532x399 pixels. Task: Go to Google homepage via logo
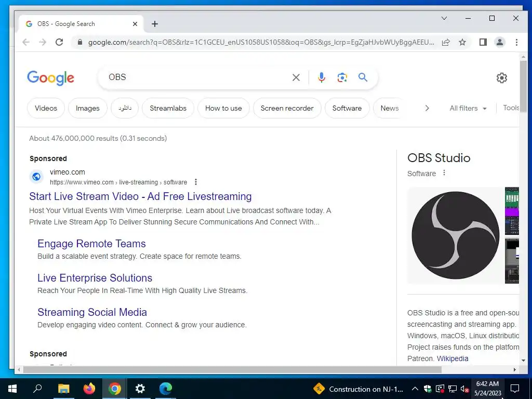[50, 78]
